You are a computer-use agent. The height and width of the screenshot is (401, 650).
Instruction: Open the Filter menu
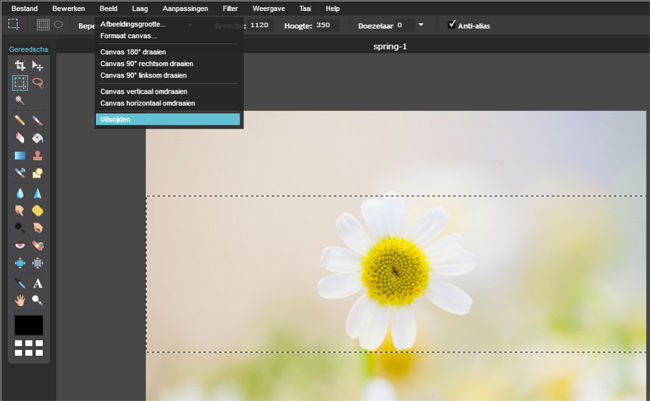230,8
